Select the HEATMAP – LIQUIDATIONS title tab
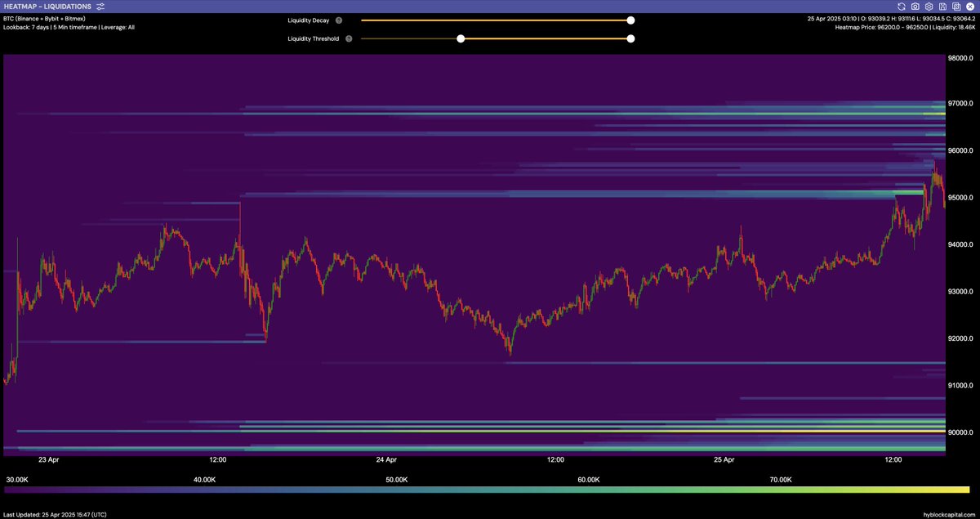The image size is (980, 519). pyautogui.click(x=47, y=6)
